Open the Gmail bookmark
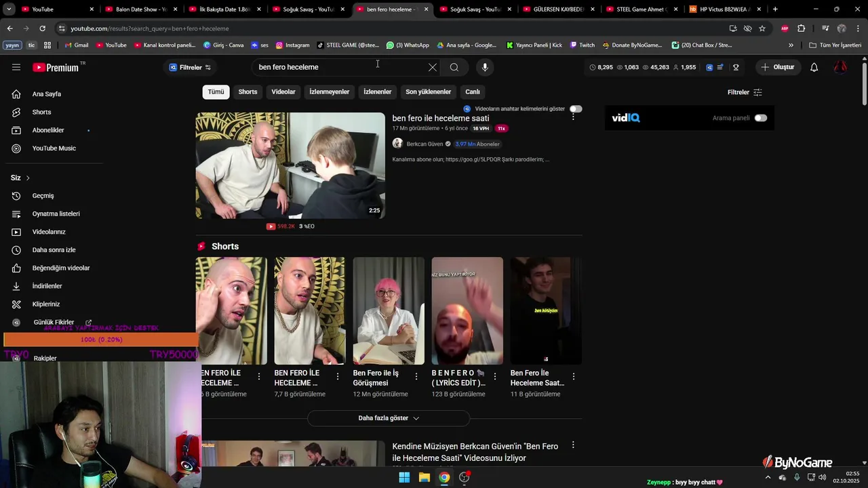The width and height of the screenshot is (868, 488). 77,45
